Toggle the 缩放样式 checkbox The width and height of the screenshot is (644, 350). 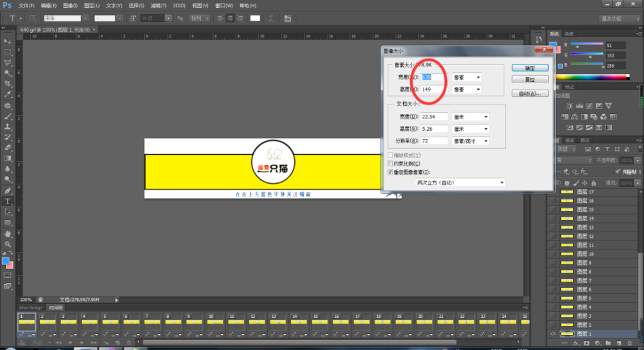(x=390, y=155)
